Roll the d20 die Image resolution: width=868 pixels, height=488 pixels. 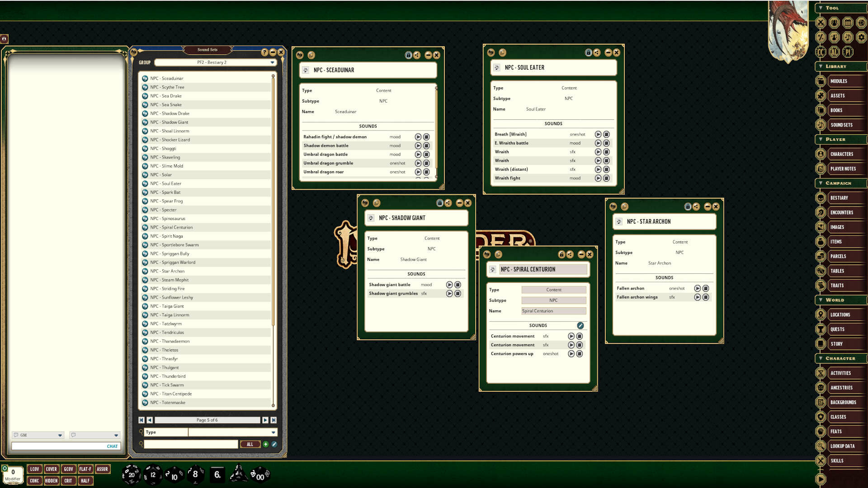131,474
